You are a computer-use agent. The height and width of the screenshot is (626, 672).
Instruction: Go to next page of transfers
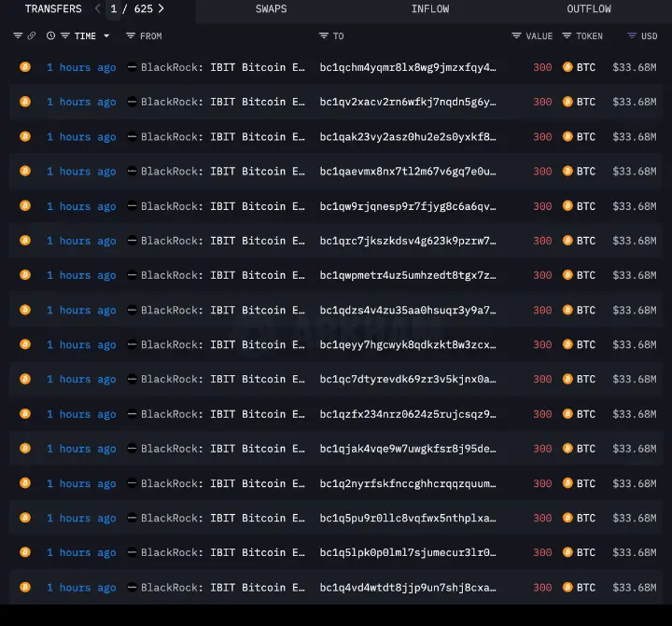pos(161,8)
